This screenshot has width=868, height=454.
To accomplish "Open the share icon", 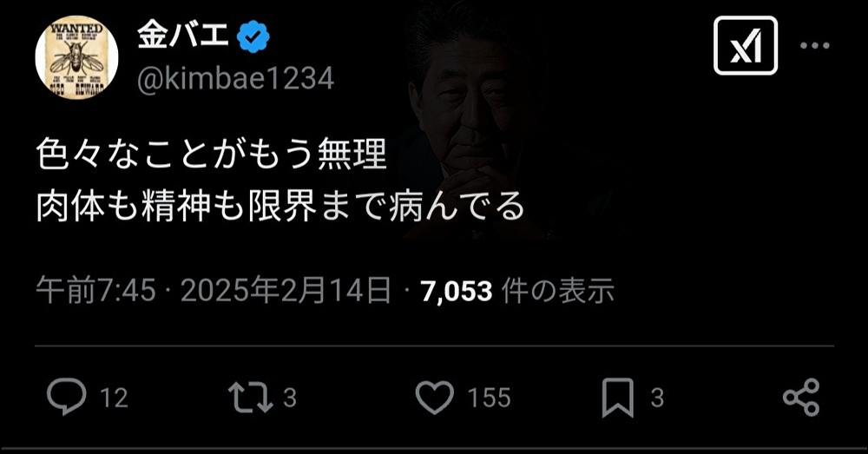I will [x=801, y=397].
